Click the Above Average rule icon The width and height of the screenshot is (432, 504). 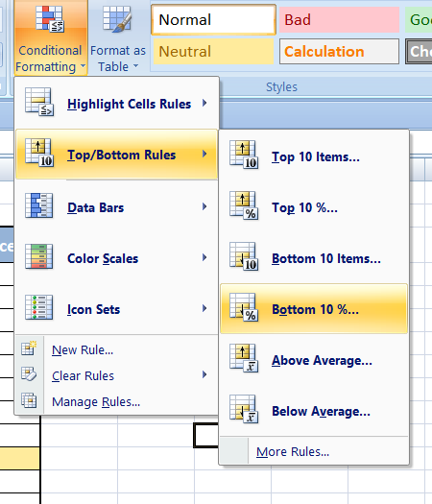(244, 358)
